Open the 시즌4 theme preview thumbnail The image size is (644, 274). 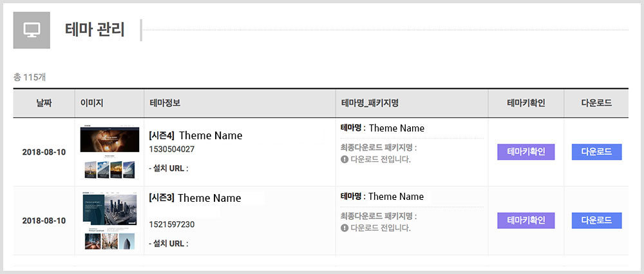click(109, 153)
